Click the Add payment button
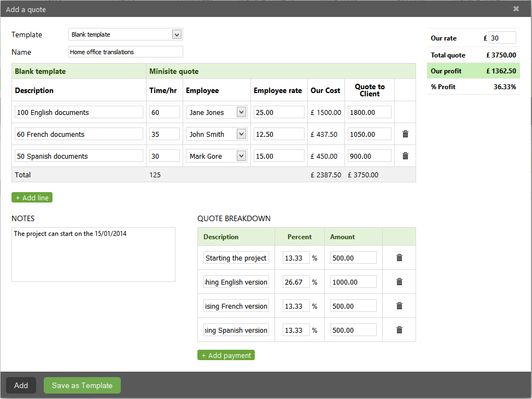Image resolution: width=532 pixels, height=399 pixels. 226,355
